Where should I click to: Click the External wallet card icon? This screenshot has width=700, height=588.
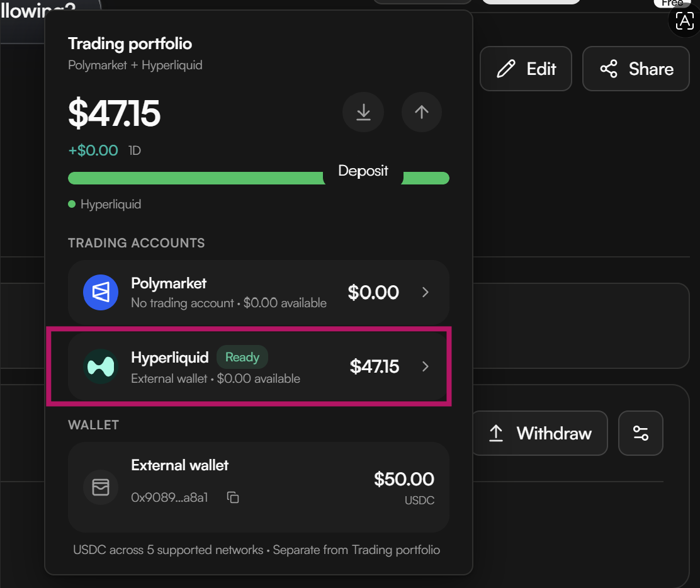pos(101,487)
